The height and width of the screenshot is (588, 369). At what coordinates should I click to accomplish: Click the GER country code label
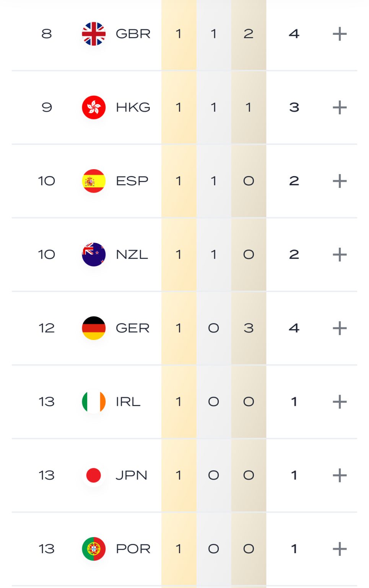[133, 328]
